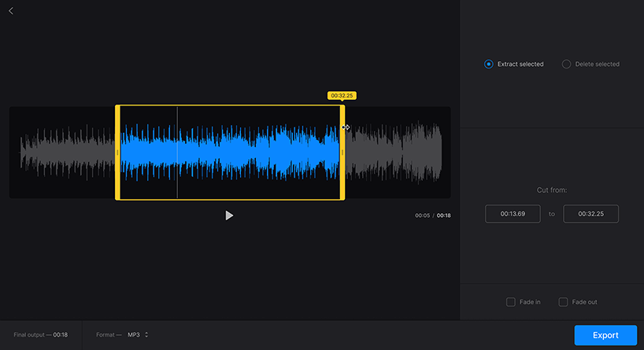The height and width of the screenshot is (350, 644).
Task: Choose the Delete selected radio button
Action: tap(566, 64)
